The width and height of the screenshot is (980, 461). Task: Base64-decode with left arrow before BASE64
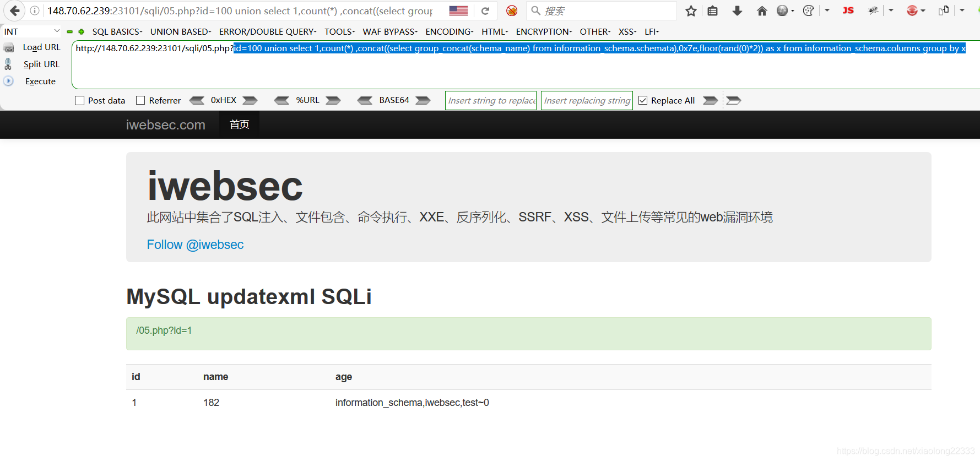pyautogui.click(x=365, y=100)
